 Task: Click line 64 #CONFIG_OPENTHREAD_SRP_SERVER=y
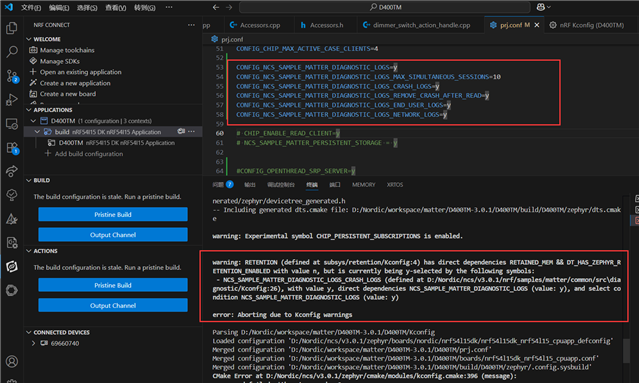coord(296,171)
